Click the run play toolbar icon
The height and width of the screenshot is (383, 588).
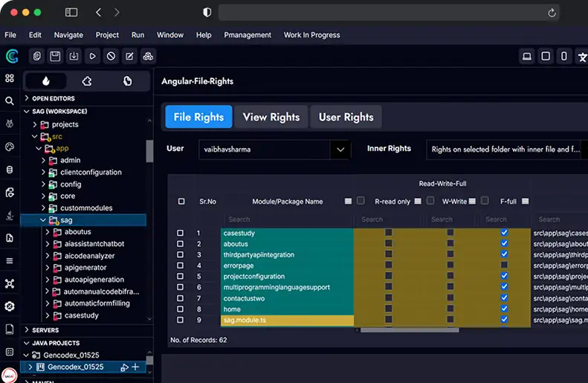click(92, 57)
